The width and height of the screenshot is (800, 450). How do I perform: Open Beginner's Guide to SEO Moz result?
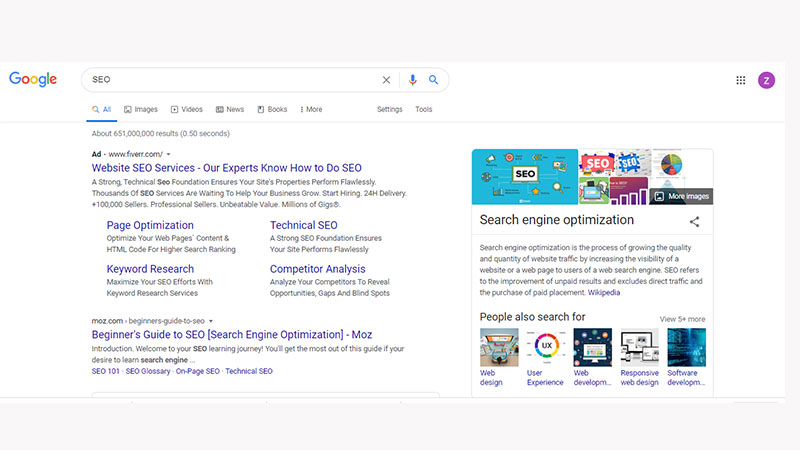tap(232, 335)
